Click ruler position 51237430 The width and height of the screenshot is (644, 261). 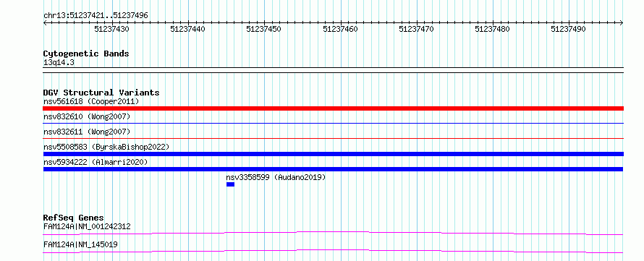[111, 29]
